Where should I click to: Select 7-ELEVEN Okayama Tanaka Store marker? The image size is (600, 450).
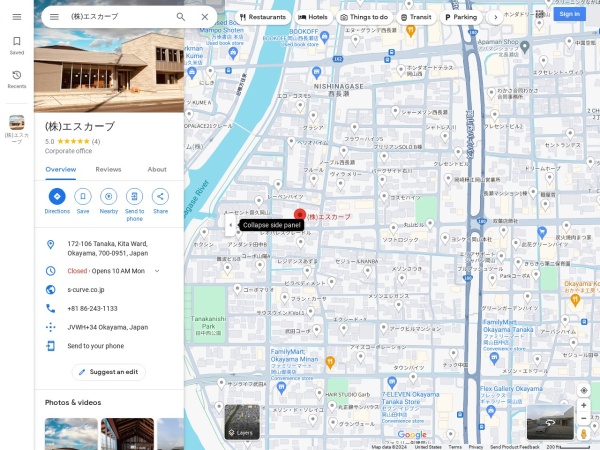click(x=391, y=382)
